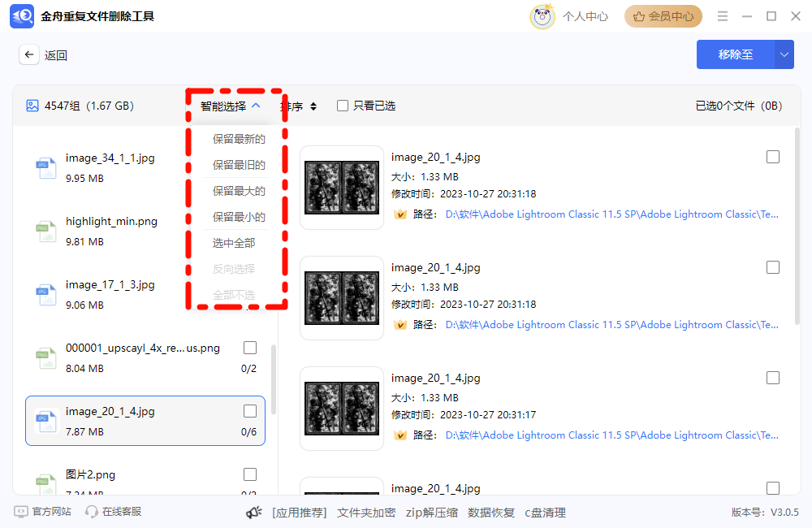Open path link of third duplicate file
This screenshot has width=812, height=528.
[x=611, y=435]
